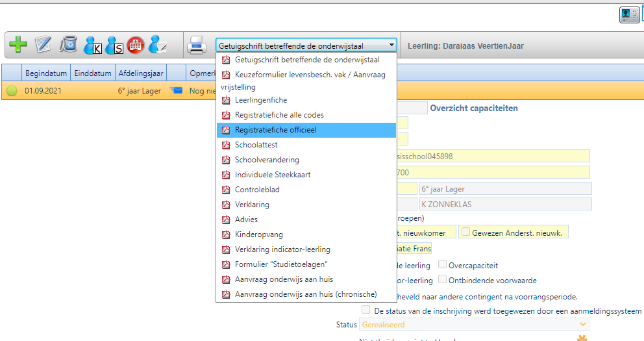Click the green status circle in row
644x341 pixels.
pos(12,91)
